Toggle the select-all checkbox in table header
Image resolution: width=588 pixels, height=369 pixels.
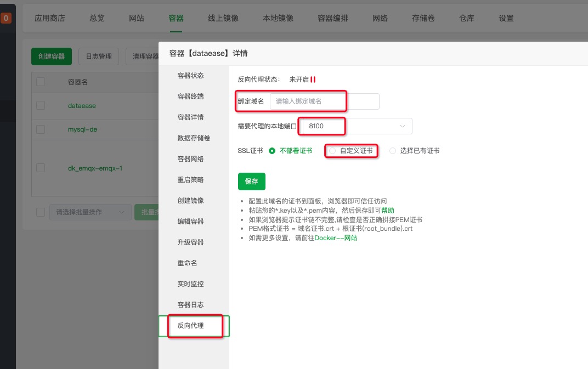click(x=41, y=82)
